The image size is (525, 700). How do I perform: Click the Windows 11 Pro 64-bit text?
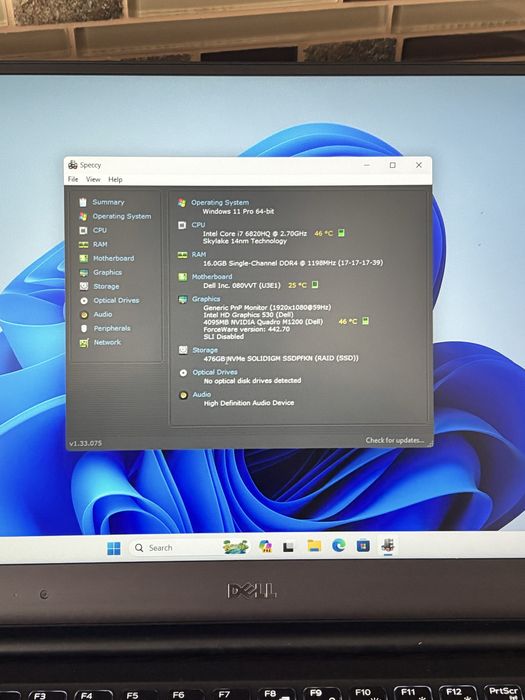click(238, 211)
